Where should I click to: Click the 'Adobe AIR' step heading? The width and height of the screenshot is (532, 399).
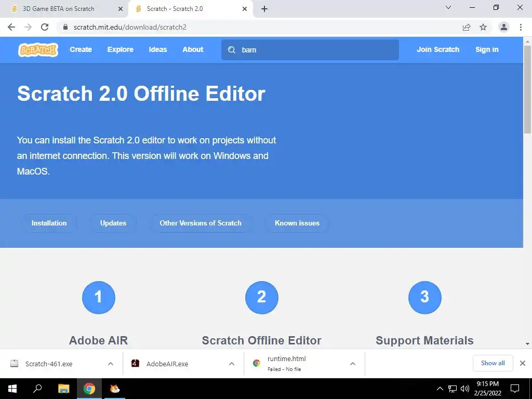pyautogui.click(x=98, y=340)
